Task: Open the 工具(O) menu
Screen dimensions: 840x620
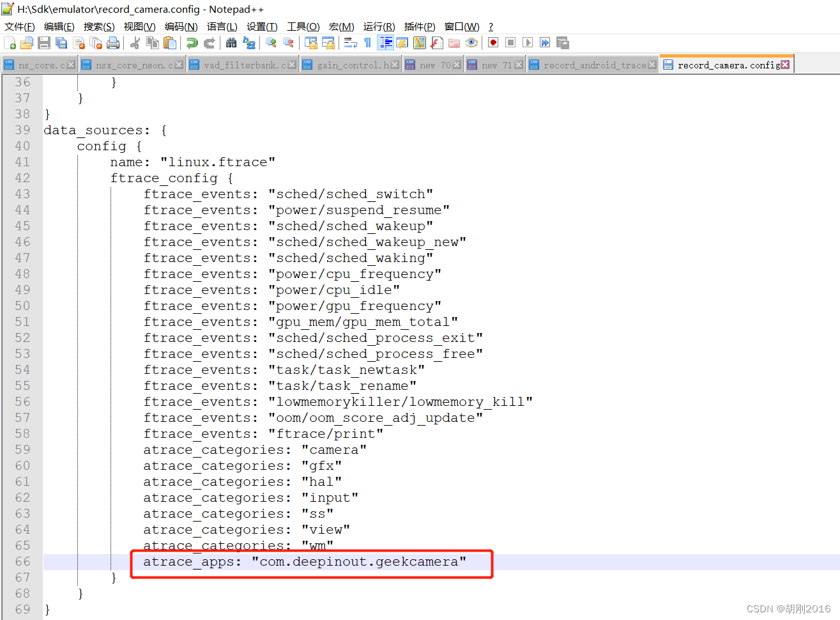Action: coord(303,26)
